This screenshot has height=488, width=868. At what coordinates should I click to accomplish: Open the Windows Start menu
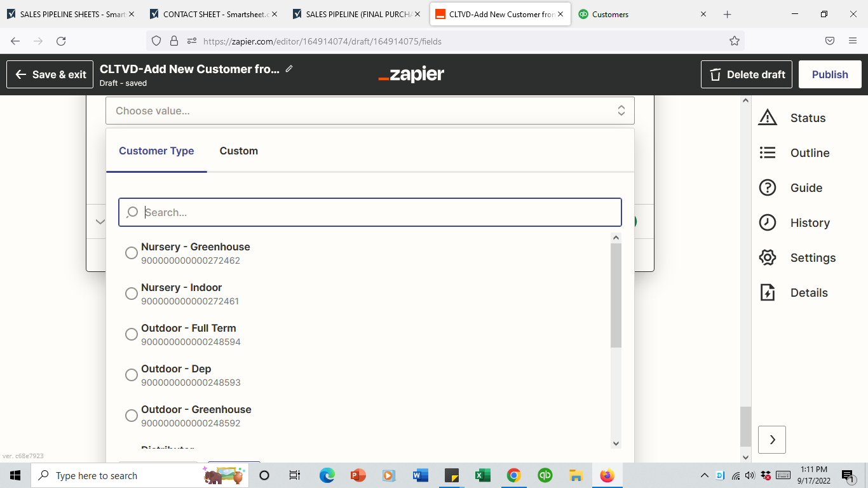click(15, 475)
